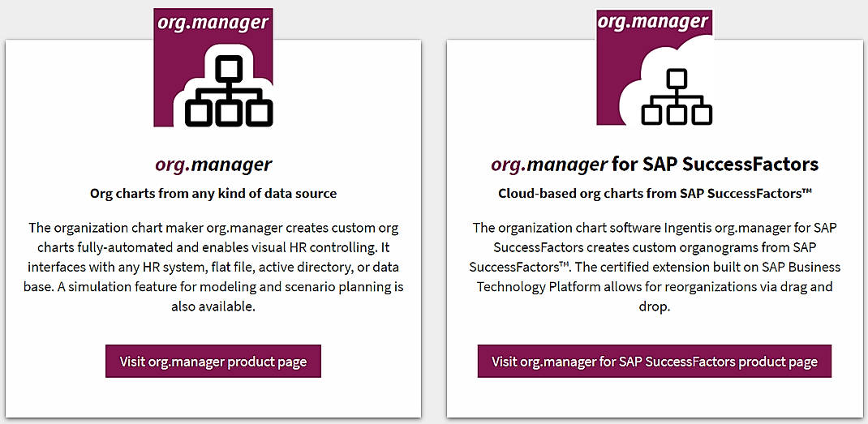The height and width of the screenshot is (424, 868).
Task: Select 'Cloud-based org charts from SAP SuccessFactors' subtitle
Action: pos(655,194)
